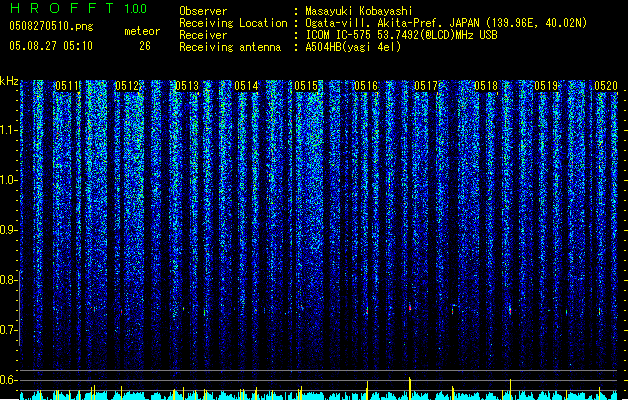Click the 0513 time marker
This screenshot has height=400, width=629.
187,86
